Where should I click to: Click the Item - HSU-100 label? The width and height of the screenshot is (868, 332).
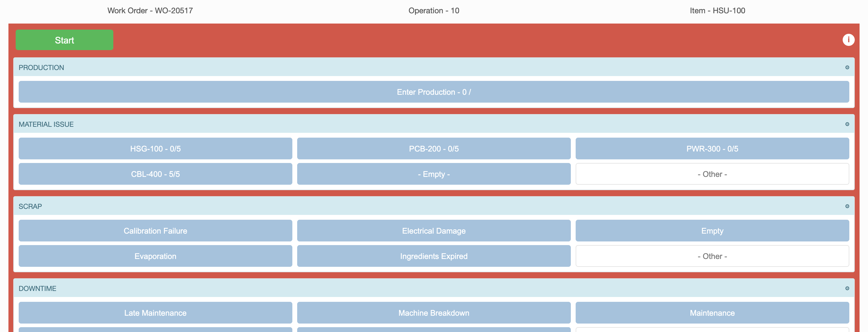(x=717, y=11)
